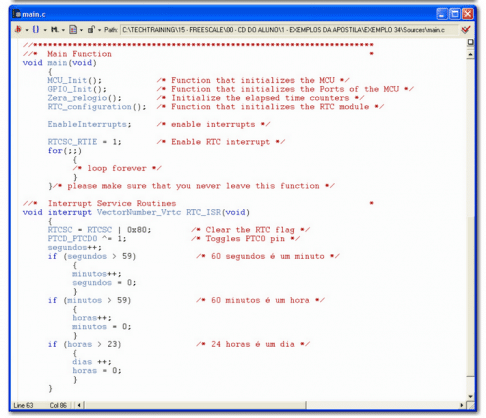Click the horizontal scrollbar left arrow

pyautogui.click(x=79, y=405)
